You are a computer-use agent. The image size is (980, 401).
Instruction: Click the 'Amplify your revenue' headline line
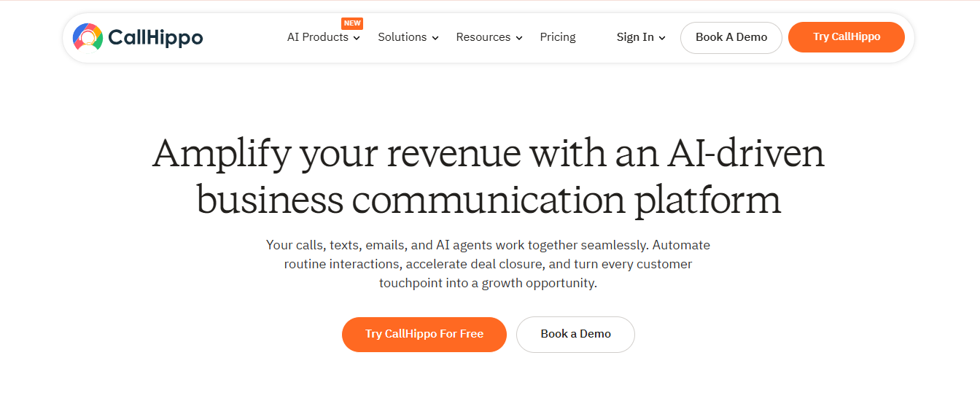pos(489,154)
